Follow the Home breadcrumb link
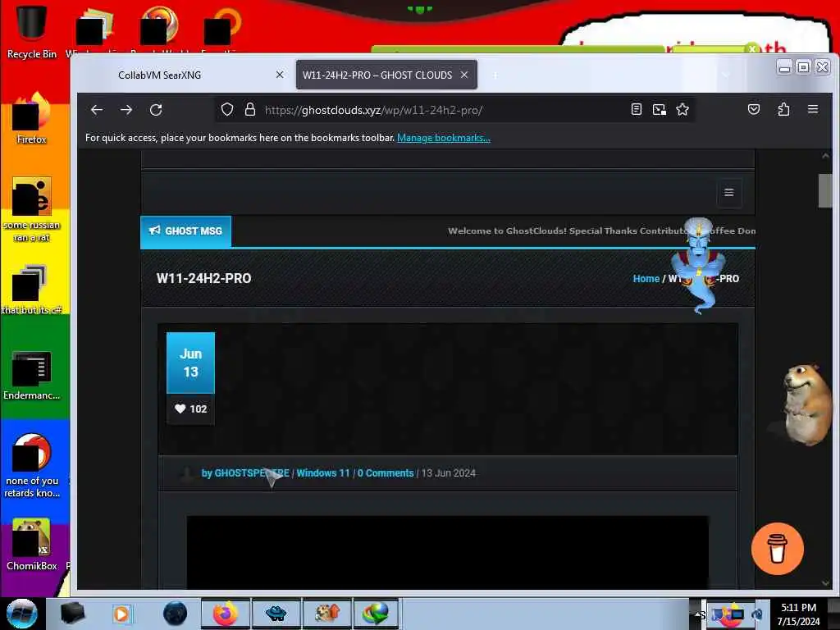The height and width of the screenshot is (630, 840). click(646, 279)
